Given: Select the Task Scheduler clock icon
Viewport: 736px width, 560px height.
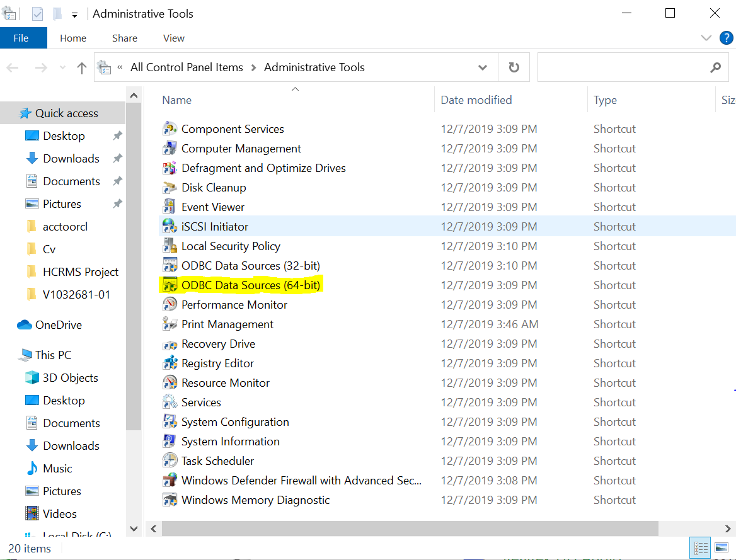Looking at the screenshot, I should click(x=170, y=461).
